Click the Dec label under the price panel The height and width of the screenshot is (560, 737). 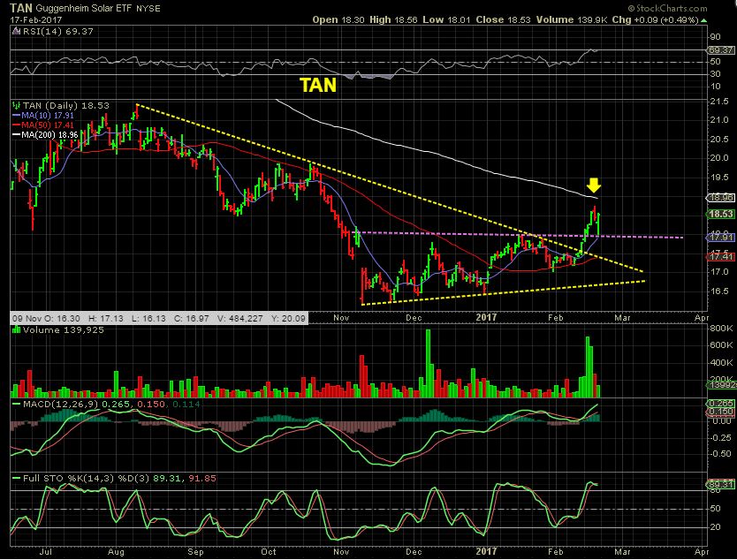click(414, 318)
